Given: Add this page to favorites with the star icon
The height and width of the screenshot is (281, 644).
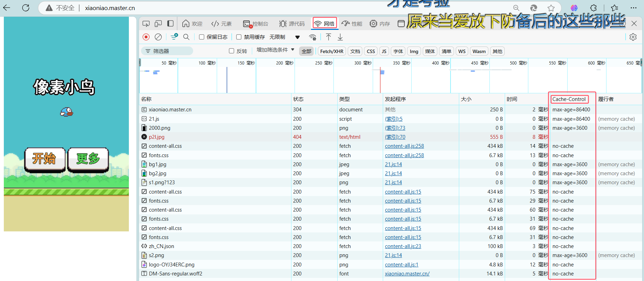Looking at the screenshot, I should [551, 8].
